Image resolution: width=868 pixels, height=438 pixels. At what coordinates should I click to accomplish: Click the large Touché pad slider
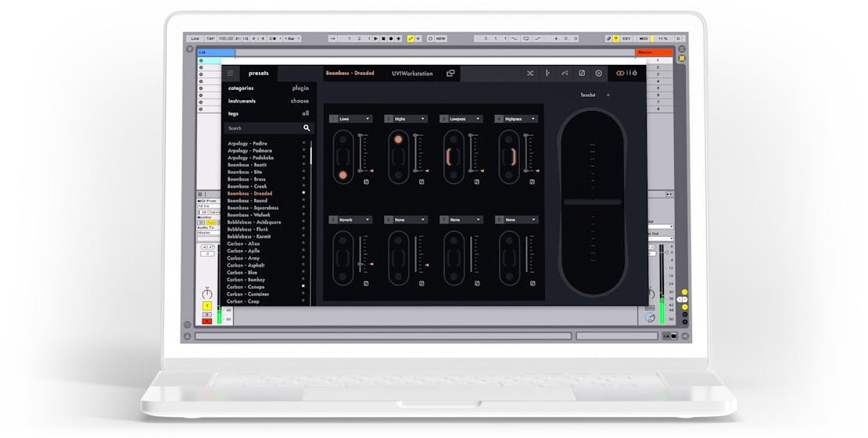pyautogui.click(x=591, y=203)
